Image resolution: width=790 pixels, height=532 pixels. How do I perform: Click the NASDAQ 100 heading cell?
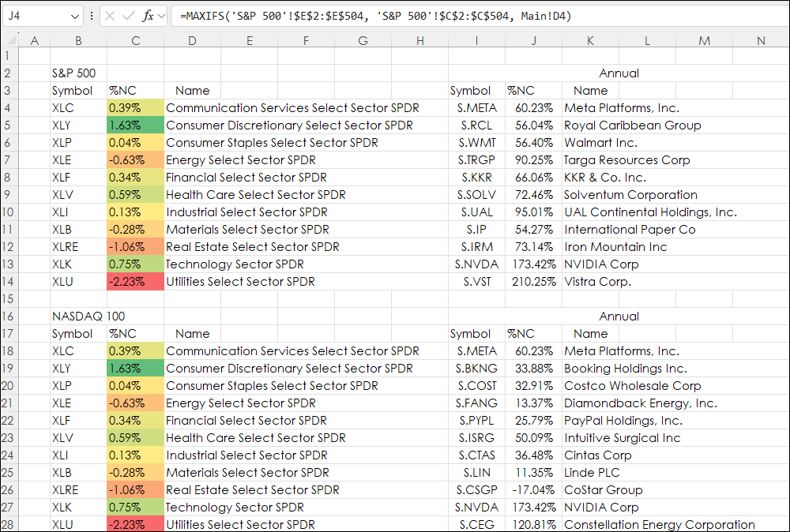78,317
